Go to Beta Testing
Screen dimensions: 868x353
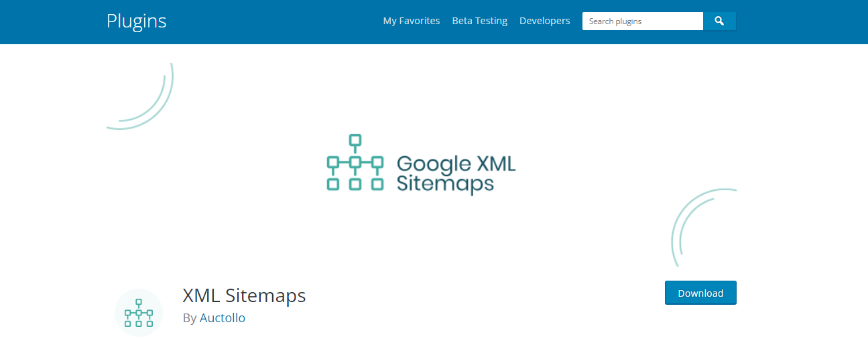[480, 21]
